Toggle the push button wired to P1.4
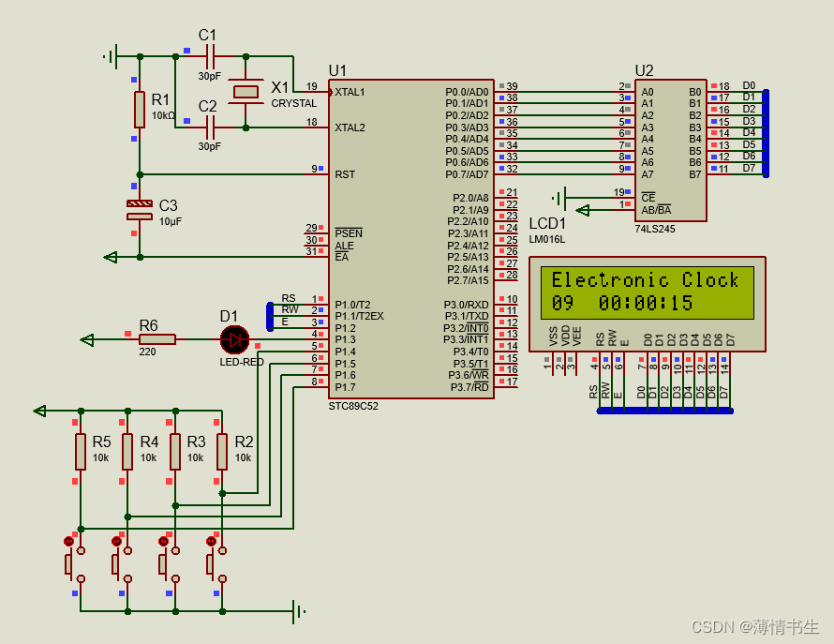Image resolution: width=834 pixels, height=644 pixels. (216, 564)
